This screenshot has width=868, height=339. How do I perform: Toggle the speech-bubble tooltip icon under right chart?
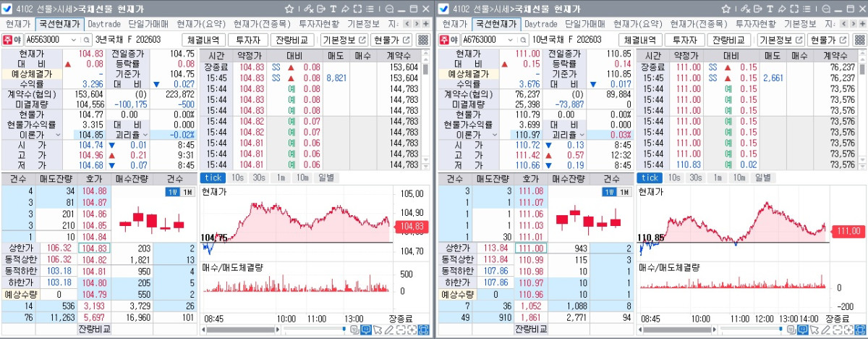pos(802,330)
